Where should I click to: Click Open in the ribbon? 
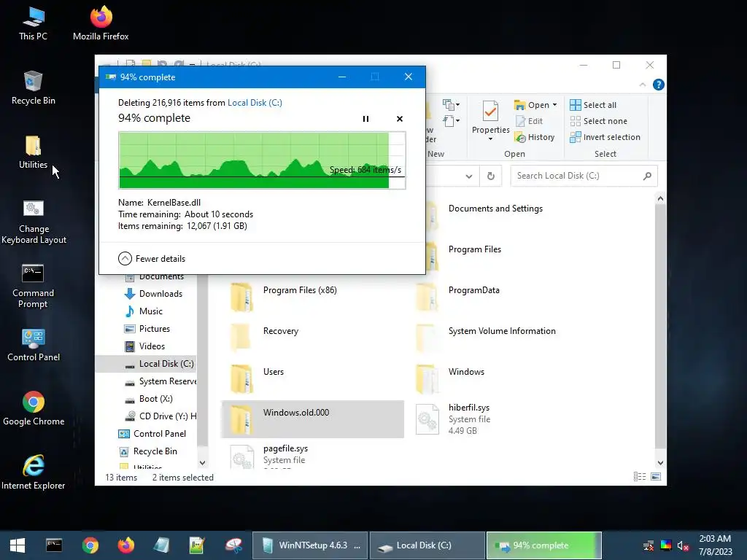click(x=532, y=105)
